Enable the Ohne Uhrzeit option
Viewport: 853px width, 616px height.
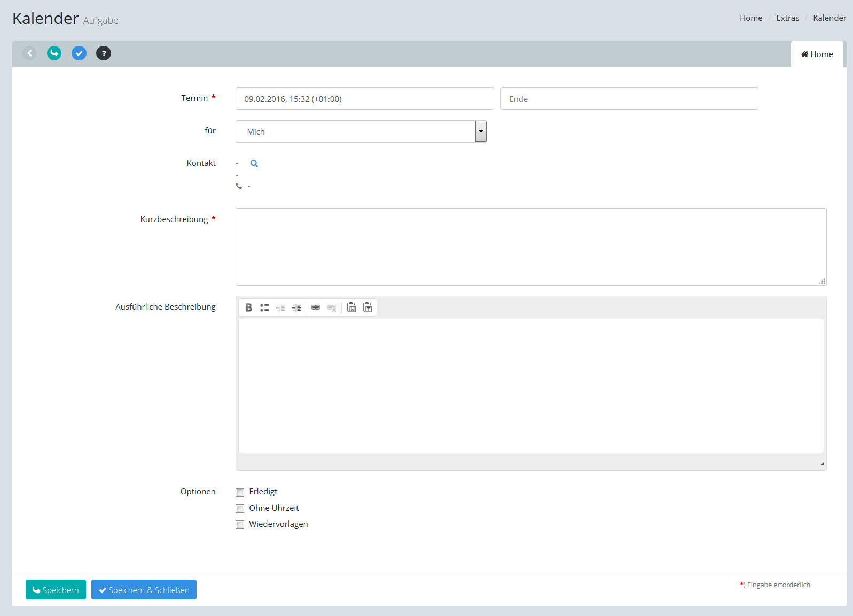point(240,509)
